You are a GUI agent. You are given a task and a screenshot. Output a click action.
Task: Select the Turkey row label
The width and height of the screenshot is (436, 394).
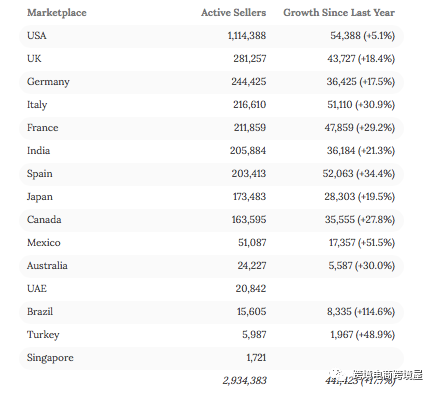43,335
